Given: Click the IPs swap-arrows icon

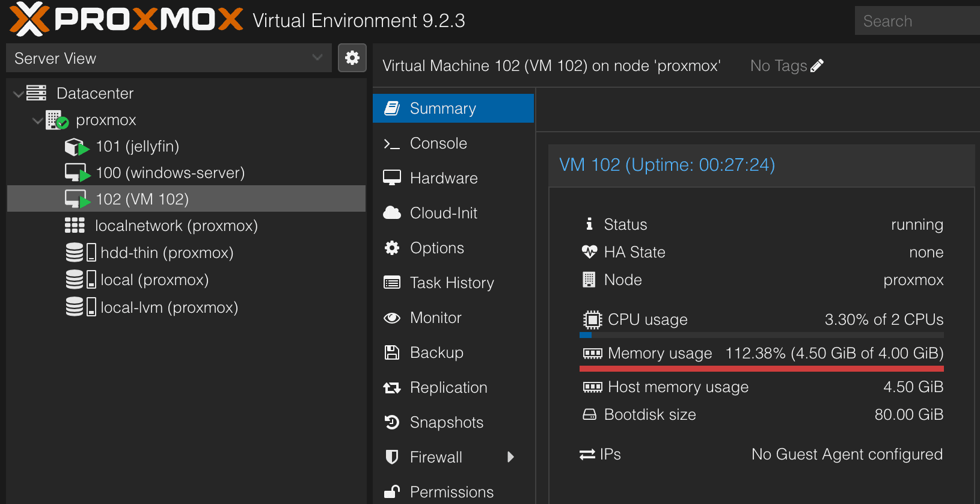Looking at the screenshot, I should (587, 455).
